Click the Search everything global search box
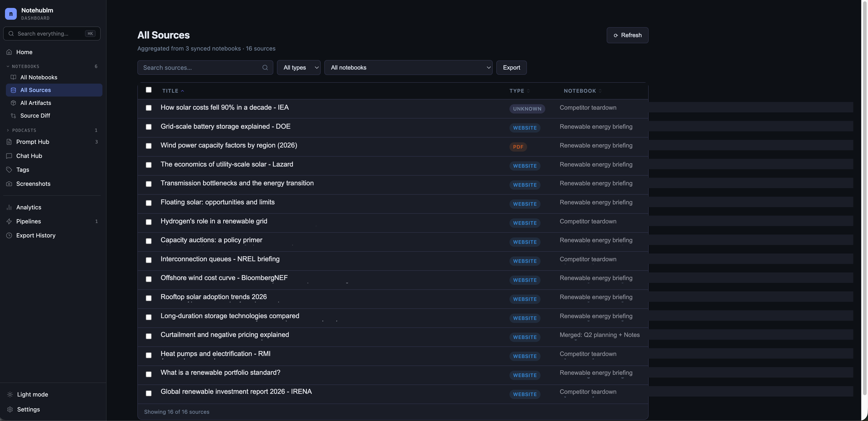868x421 pixels. click(x=52, y=34)
